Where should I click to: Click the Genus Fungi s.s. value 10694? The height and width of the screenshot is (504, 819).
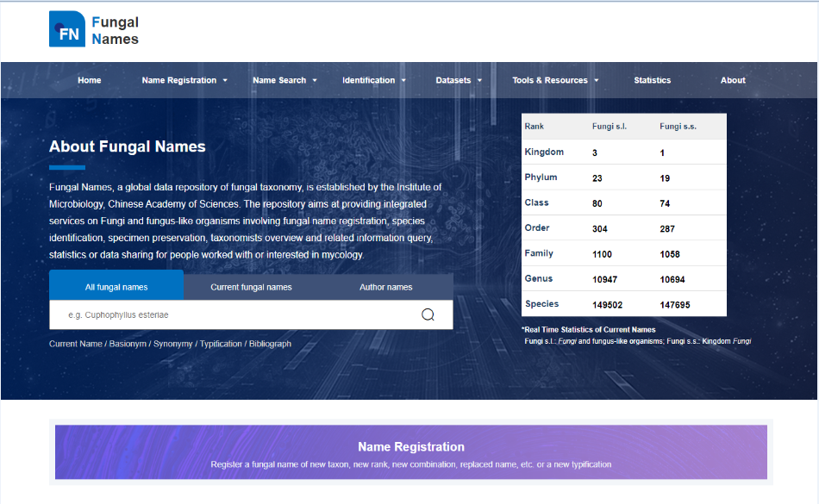(672, 280)
